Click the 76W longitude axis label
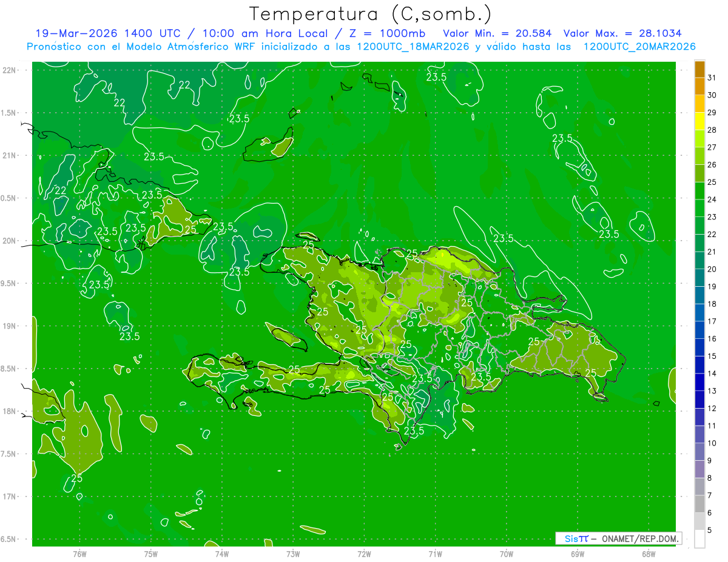728x562 pixels. [x=79, y=554]
